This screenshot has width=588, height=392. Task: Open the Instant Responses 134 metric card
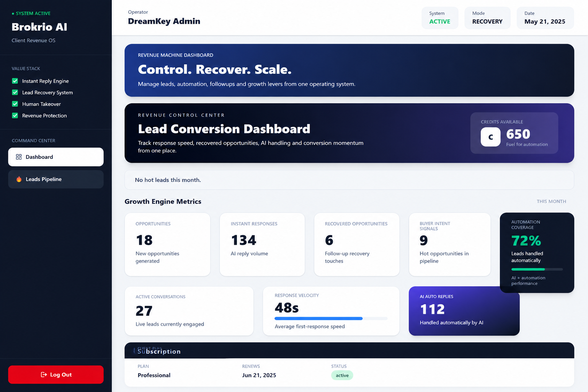coord(262,244)
